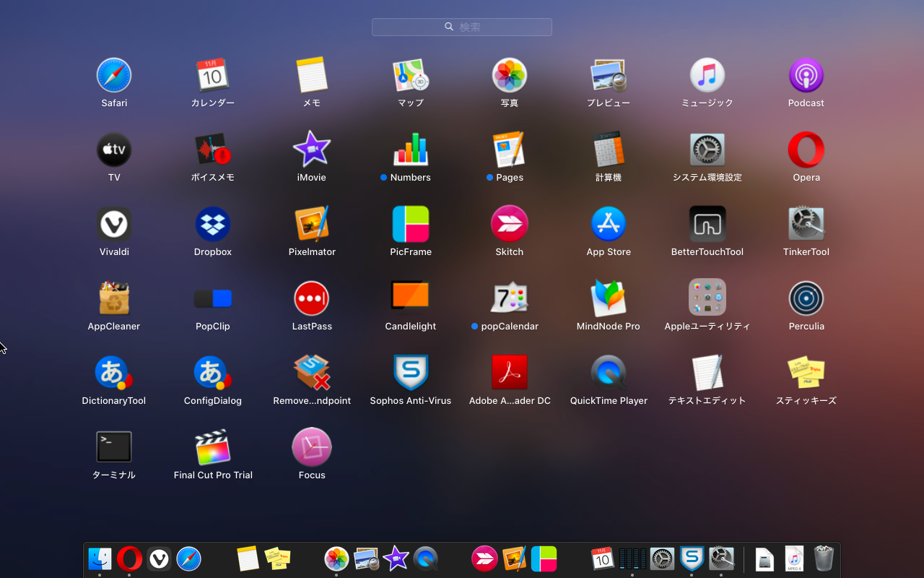Open the Pixelmator icon in the Dock

(x=514, y=558)
